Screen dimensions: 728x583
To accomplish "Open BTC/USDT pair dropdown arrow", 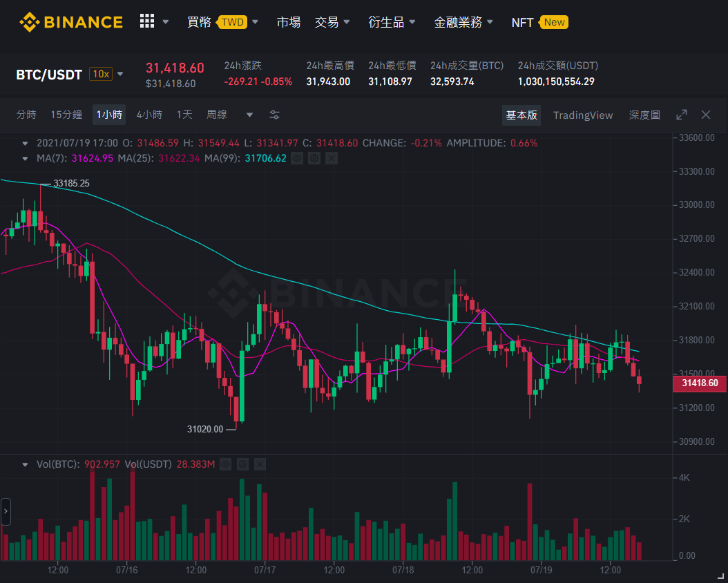I will click(120, 74).
